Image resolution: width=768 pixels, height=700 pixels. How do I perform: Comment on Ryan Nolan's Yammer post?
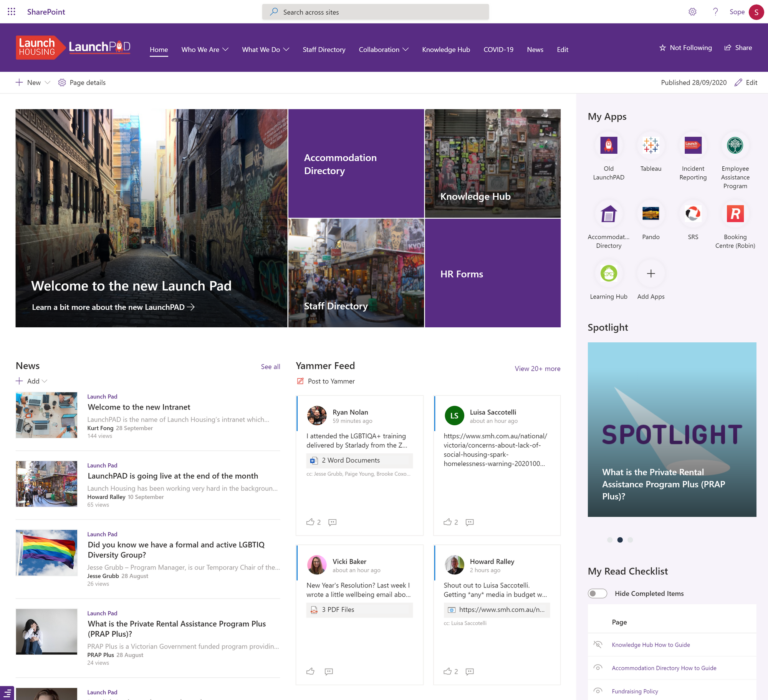point(333,522)
